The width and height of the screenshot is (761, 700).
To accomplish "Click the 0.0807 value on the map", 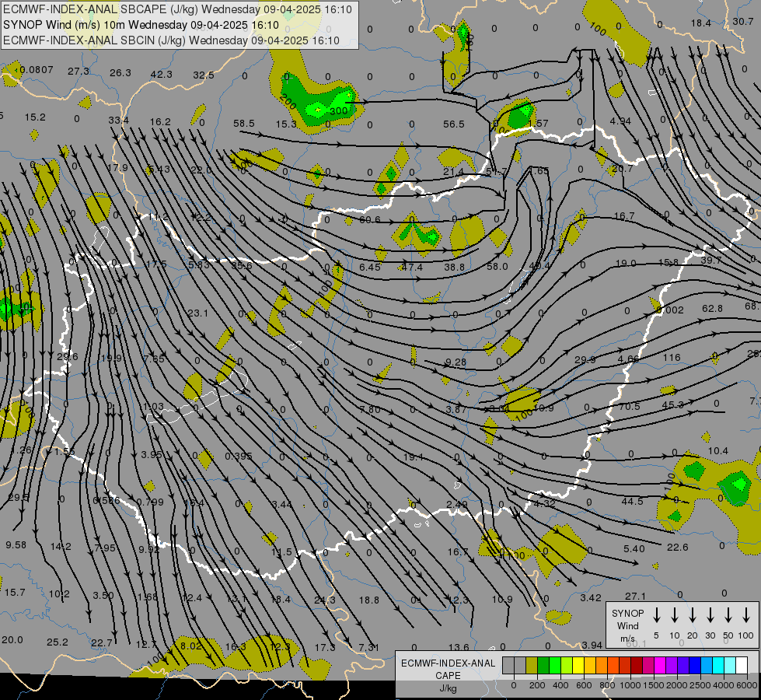I will pos(37,70).
